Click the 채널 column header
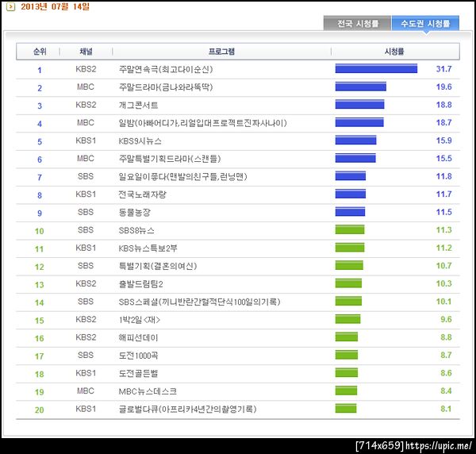476x454 pixels. [x=86, y=52]
